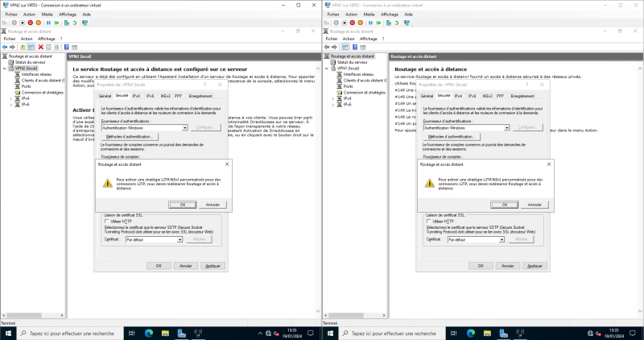Screen dimensions: 644x340
Task: Select Clients d'accès distant in VPN2 tree
Action: [43, 81]
